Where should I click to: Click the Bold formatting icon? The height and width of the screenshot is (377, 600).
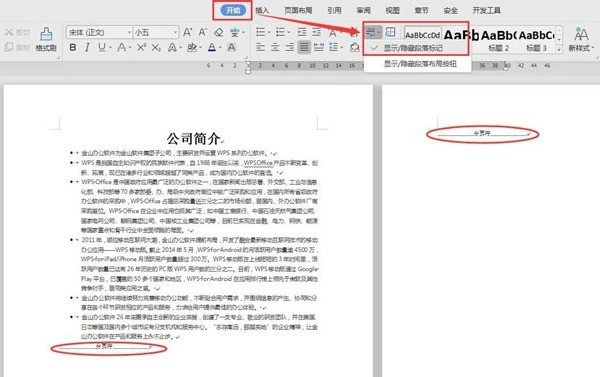(73, 47)
